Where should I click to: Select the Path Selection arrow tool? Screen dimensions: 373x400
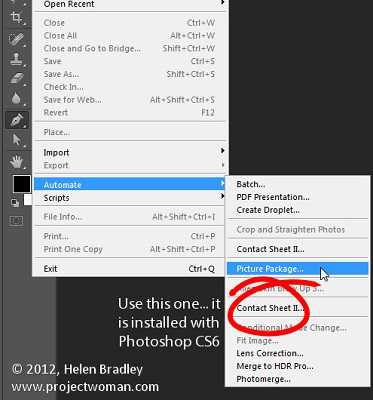[17, 140]
